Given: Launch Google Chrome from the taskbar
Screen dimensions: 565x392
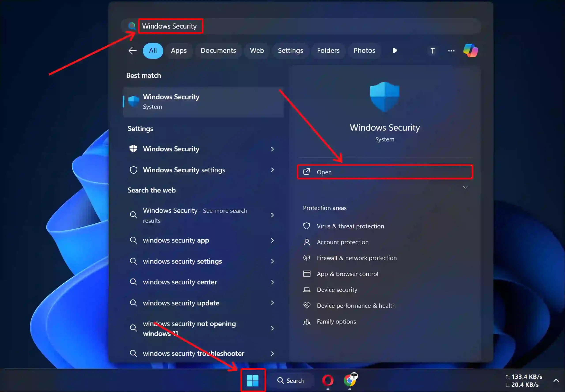Looking at the screenshot, I should click(x=350, y=381).
